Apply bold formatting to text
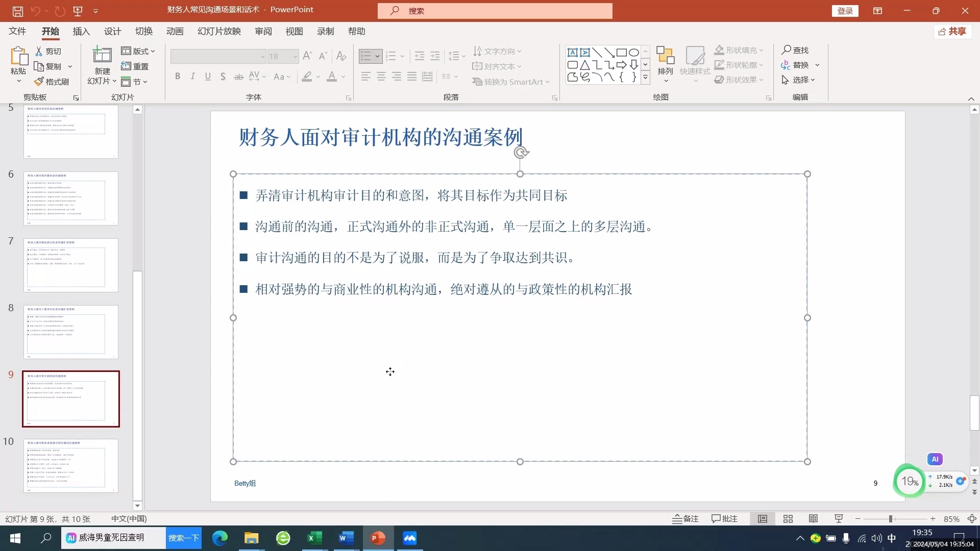Viewport: 980px width, 551px height. pos(178,76)
